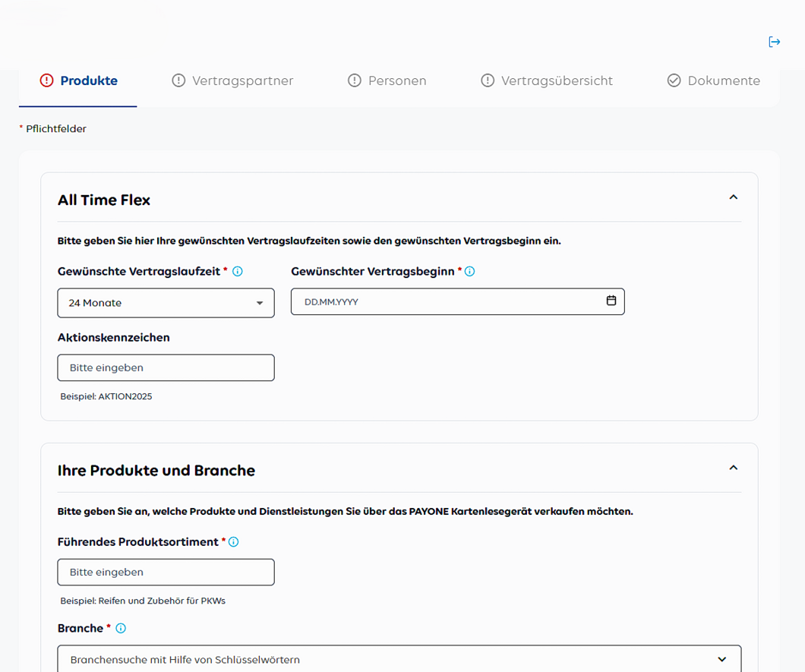Open the Branche info icon
Viewport: 805px width, 672px height.
tap(121, 629)
